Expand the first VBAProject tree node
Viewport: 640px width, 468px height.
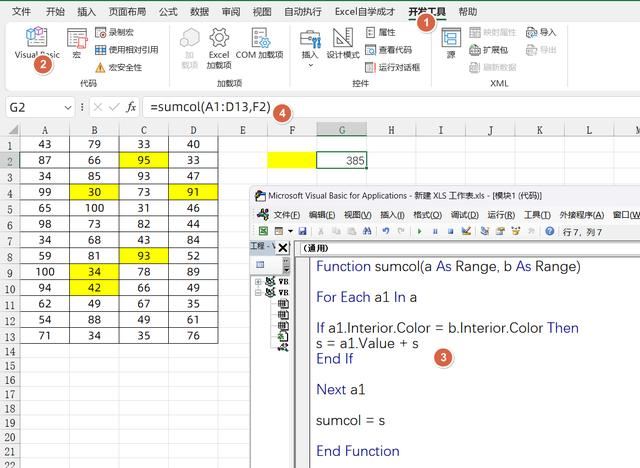pos(258,282)
